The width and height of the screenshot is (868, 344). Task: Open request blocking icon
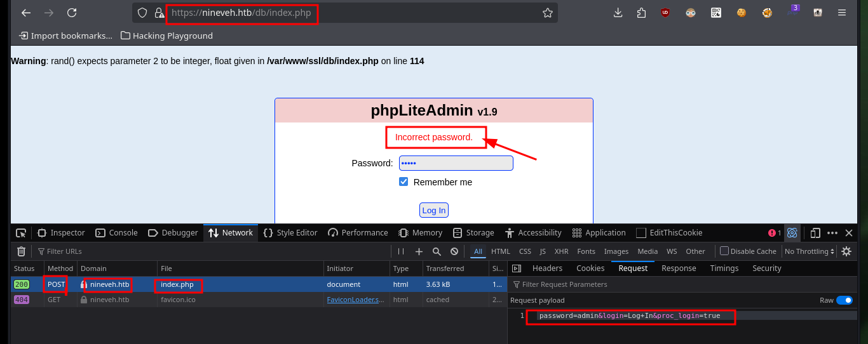coord(454,251)
